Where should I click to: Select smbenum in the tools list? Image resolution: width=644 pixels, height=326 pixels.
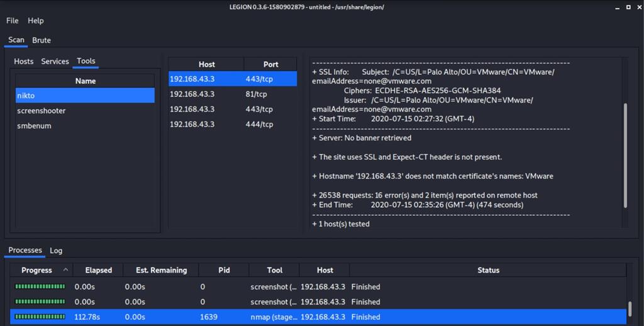point(85,126)
